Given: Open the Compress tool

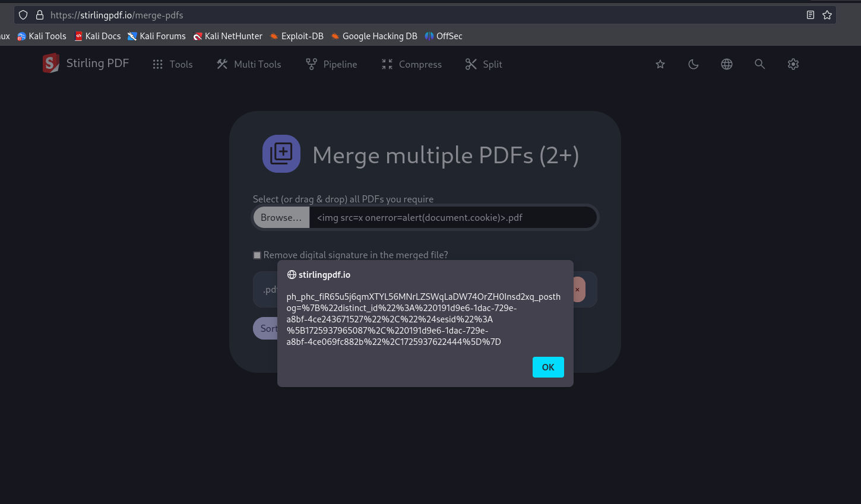Looking at the screenshot, I should [x=411, y=64].
